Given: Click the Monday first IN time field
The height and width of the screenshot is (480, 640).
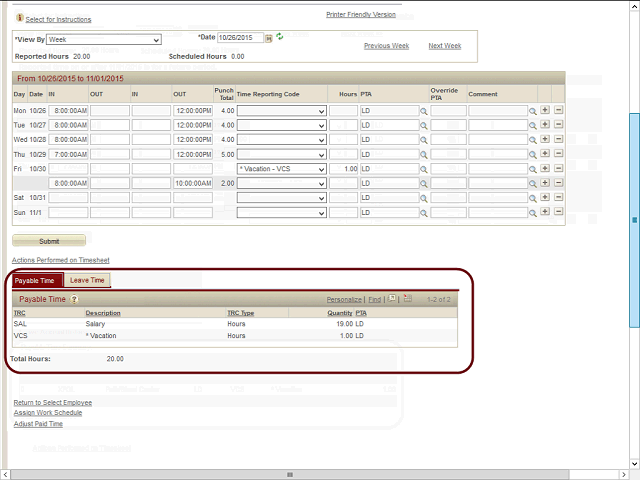Looking at the screenshot, I should 69,111.
